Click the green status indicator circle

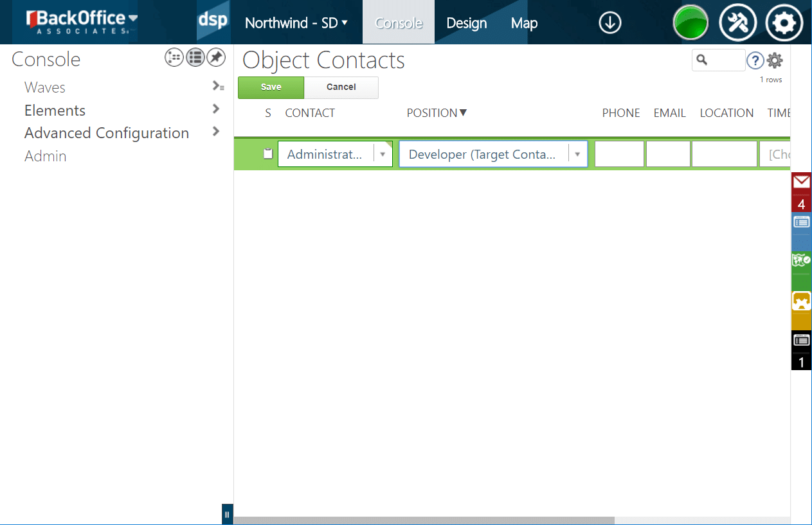tap(690, 23)
